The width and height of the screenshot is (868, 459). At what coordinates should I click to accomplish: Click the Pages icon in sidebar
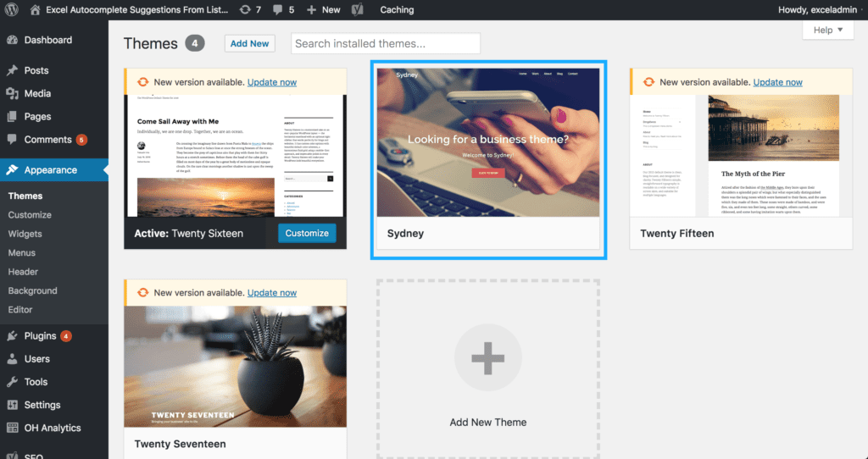click(x=12, y=117)
